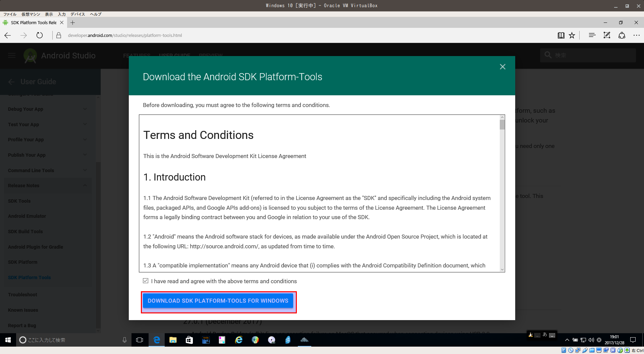Close the SDK download dialog with X

pos(502,67)
